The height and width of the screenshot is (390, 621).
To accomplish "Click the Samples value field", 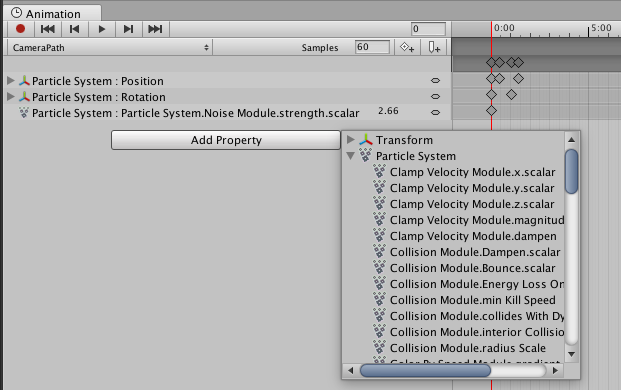I will pyautogui.click(x=372, y=47).
